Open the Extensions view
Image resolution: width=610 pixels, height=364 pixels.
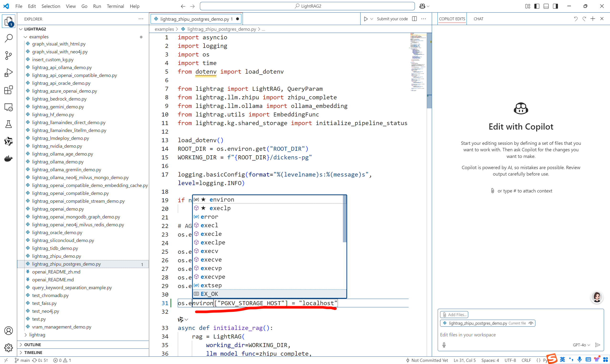(9, 90)
